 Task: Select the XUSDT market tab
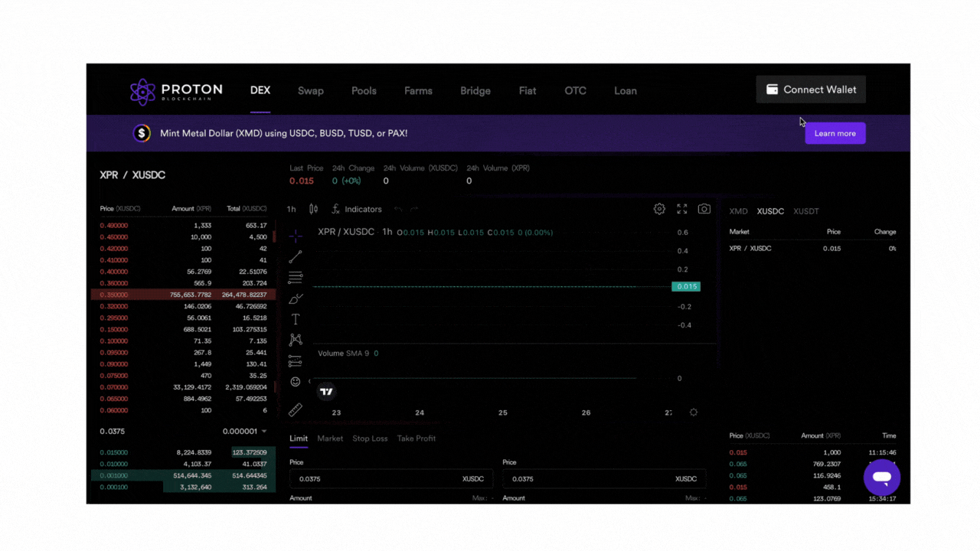805,211
